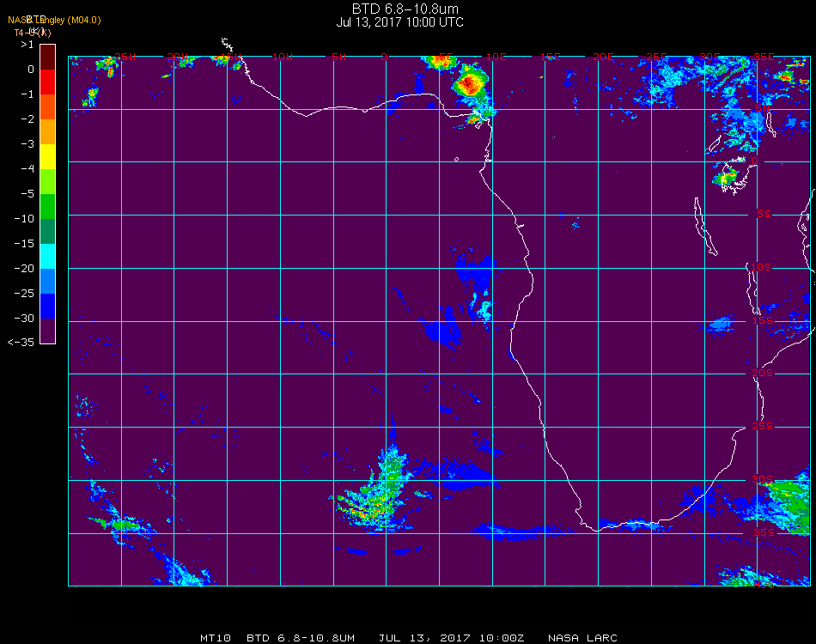Click the "5S" latitude label

(x=764, y=215)
